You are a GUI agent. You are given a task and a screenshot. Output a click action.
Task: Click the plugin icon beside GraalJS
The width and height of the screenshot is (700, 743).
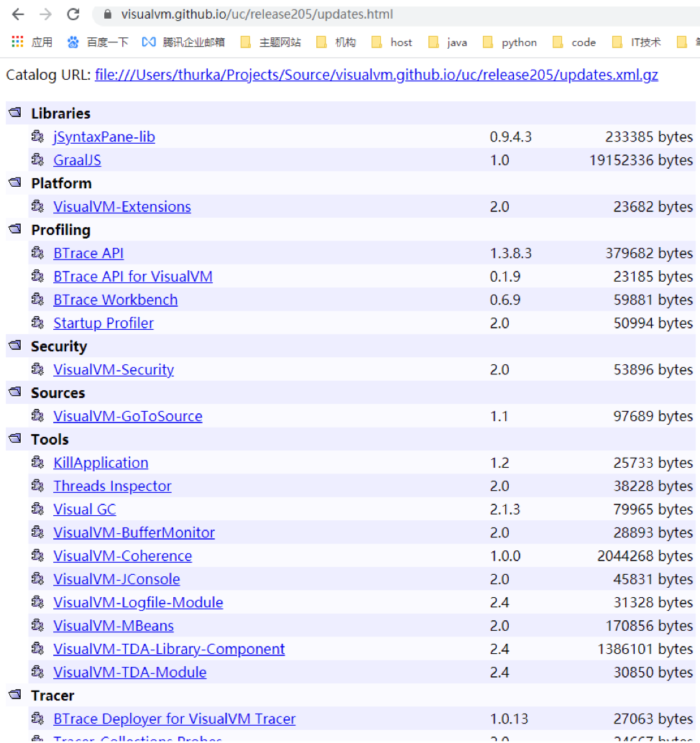[37, 160]
